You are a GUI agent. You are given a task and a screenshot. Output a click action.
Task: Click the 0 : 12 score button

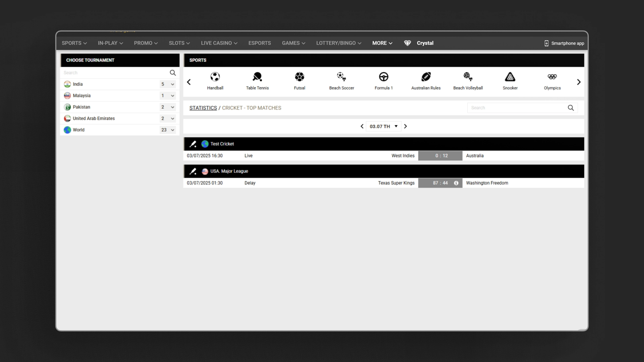click(x=440, y=156)
